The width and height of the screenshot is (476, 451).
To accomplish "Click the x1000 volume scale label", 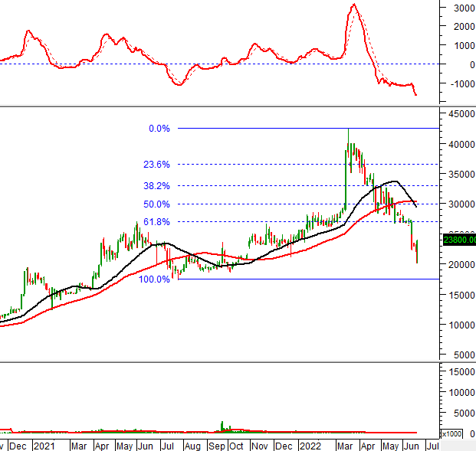I will point(462,433).
